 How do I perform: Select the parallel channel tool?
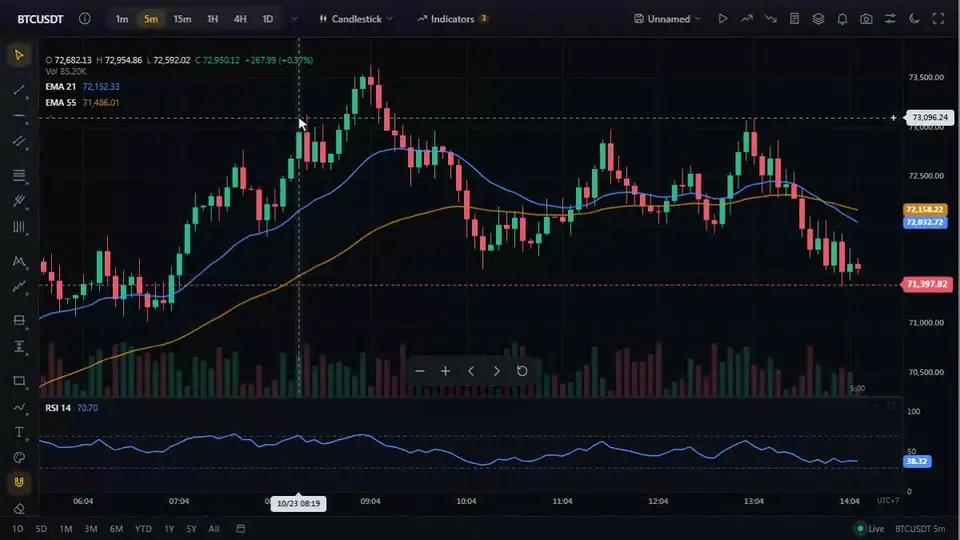(x=19, y=142)
